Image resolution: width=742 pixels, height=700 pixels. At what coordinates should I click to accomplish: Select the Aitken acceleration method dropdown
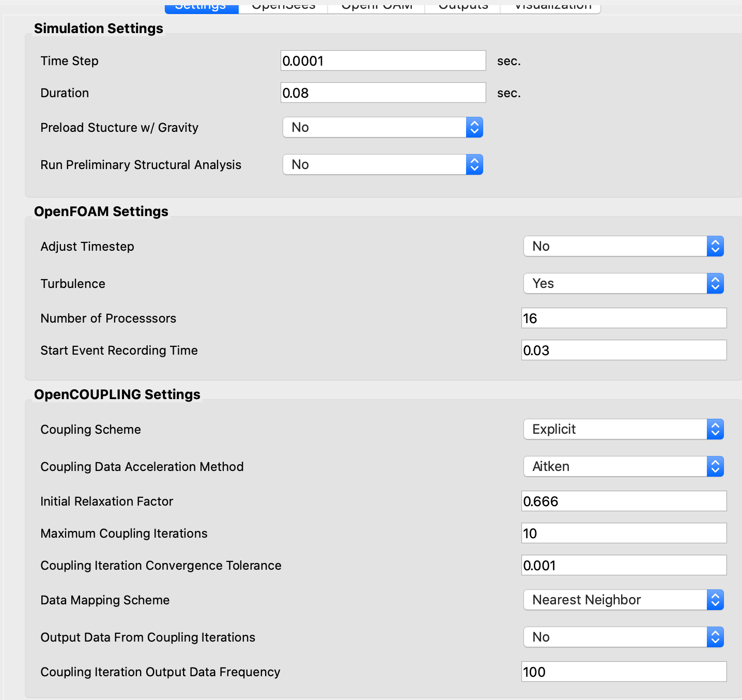624,466
